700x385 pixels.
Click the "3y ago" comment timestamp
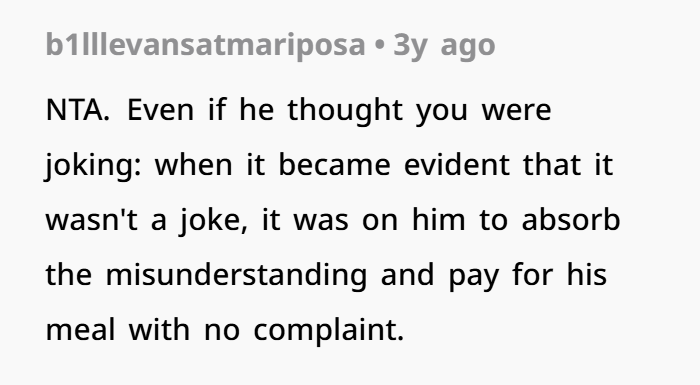[x=444, y=46]
